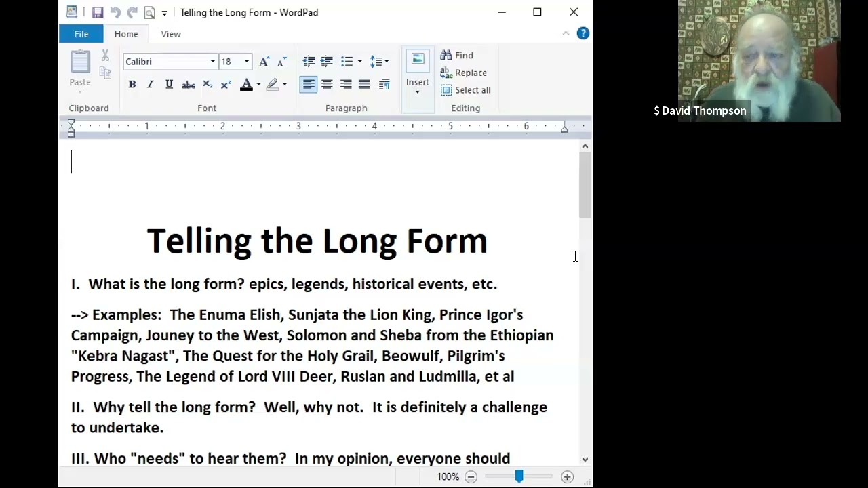The image size is (868, 488).
Task: Switch to the View ribbon tab
Action: (171, 34)
